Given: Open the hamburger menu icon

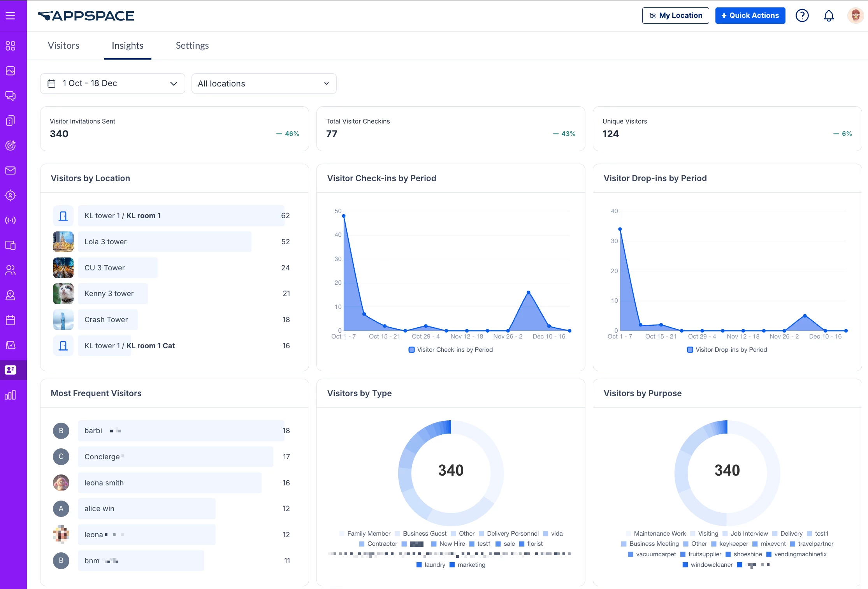Looking at the screenshot, I should pyautogui.click(x=11, y=16).
